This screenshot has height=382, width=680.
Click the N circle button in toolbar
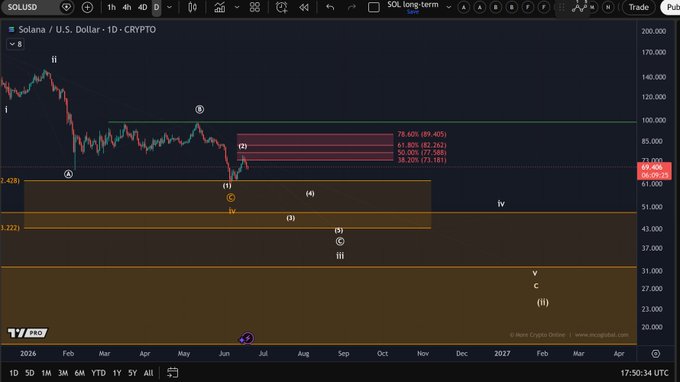click(608, 7)
